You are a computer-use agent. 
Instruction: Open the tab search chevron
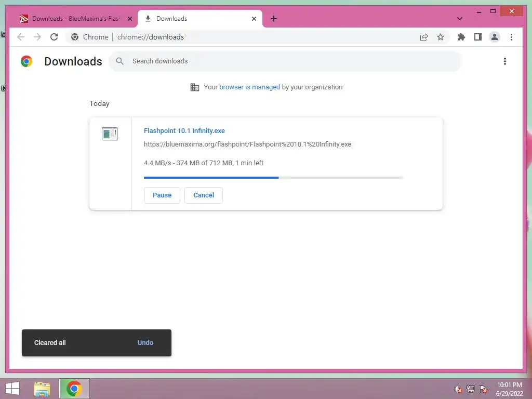click(460, 19)
